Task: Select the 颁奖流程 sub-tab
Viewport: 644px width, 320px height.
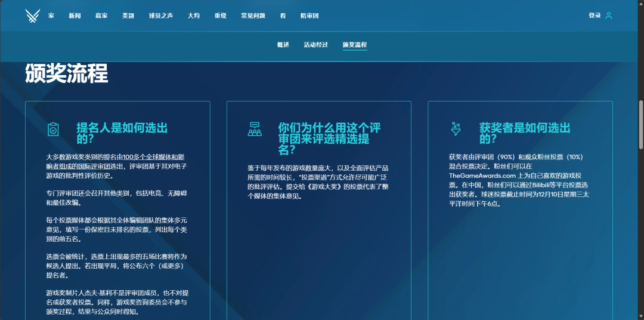Action: click(355, 45)
